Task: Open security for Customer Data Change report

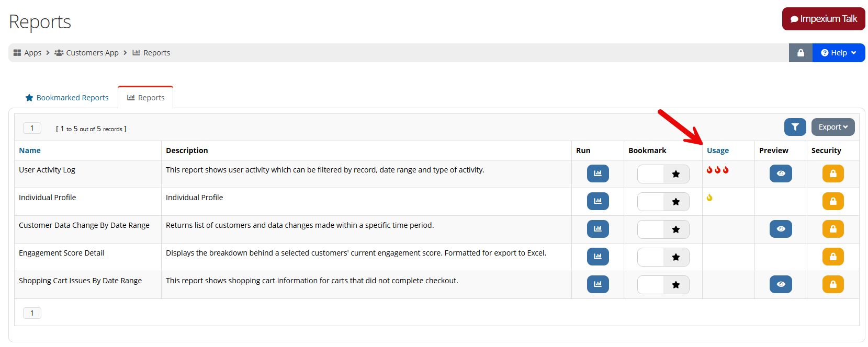Action: point(833,229)
